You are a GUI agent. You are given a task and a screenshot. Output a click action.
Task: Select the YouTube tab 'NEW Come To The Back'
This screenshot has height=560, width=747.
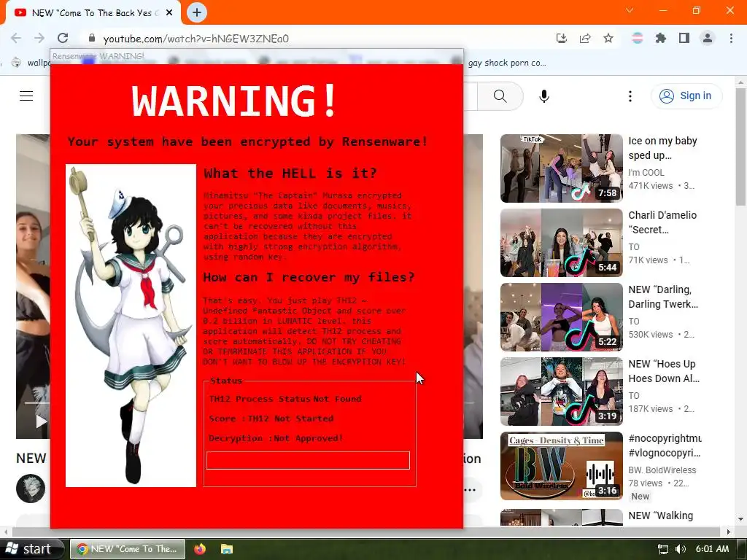pos(93,13)
